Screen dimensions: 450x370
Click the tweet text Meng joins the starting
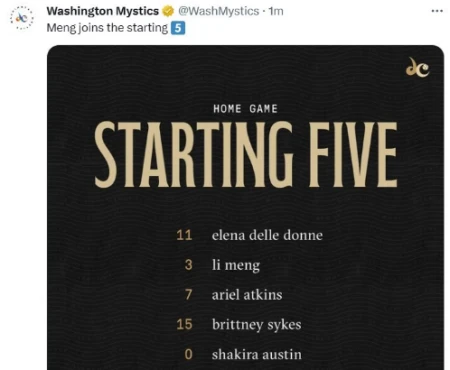click(x=107, y=28)
